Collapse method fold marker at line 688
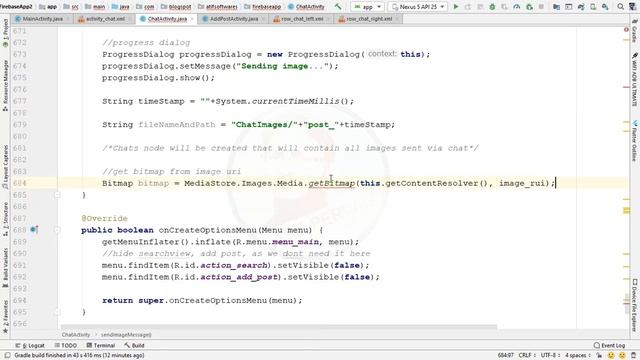640x360 pixels. 57,230
